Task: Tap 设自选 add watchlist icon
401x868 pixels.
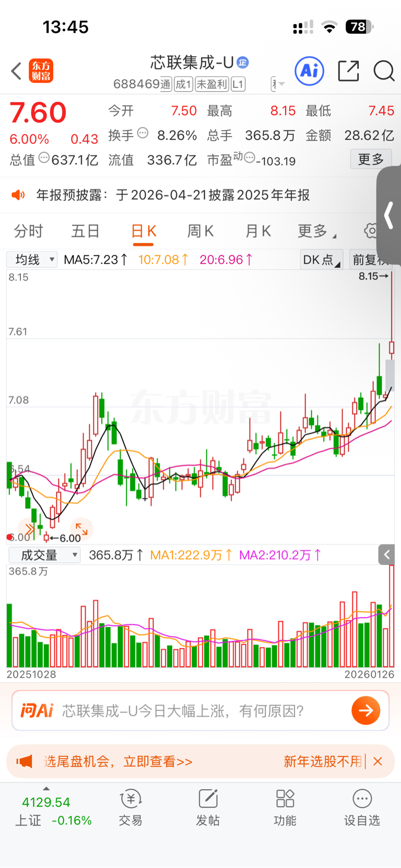Action: pyautogui.click(x=362, y=807)
